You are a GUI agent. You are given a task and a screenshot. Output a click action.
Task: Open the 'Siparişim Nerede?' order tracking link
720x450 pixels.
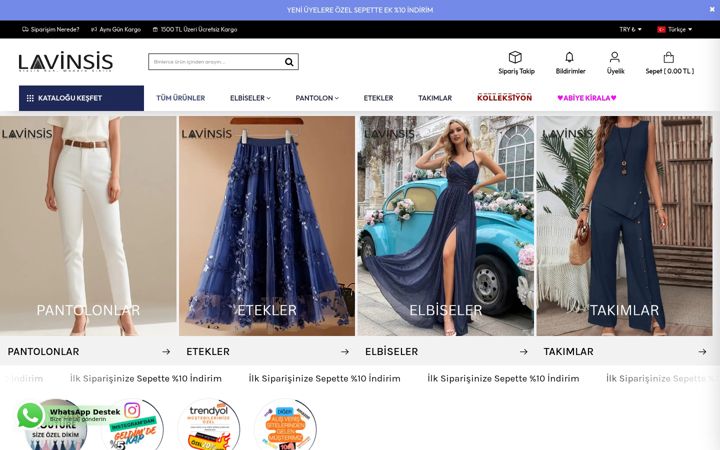click(x=51, y=29)
